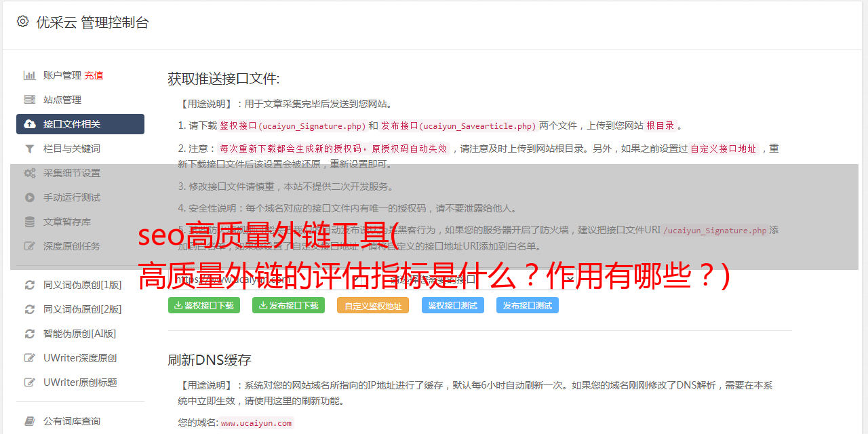Click the green 发布接口下载 button
868x434 pixels.
click(288, 305)
